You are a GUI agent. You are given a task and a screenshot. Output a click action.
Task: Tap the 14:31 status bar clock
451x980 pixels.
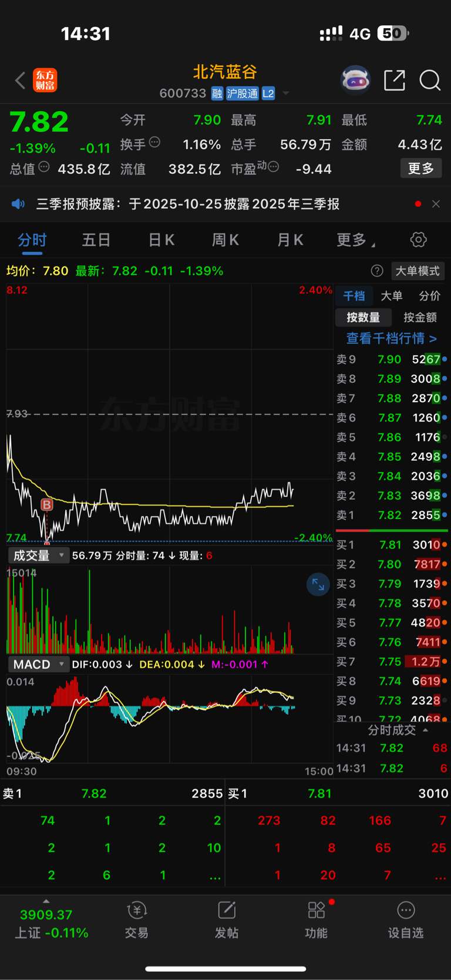pos(86,34)
